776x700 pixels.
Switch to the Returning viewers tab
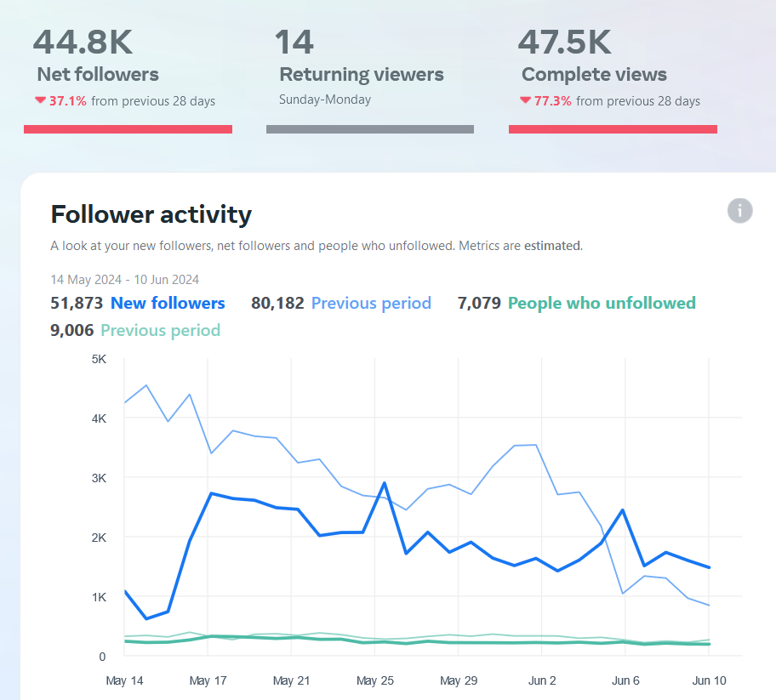pos(362,75)
